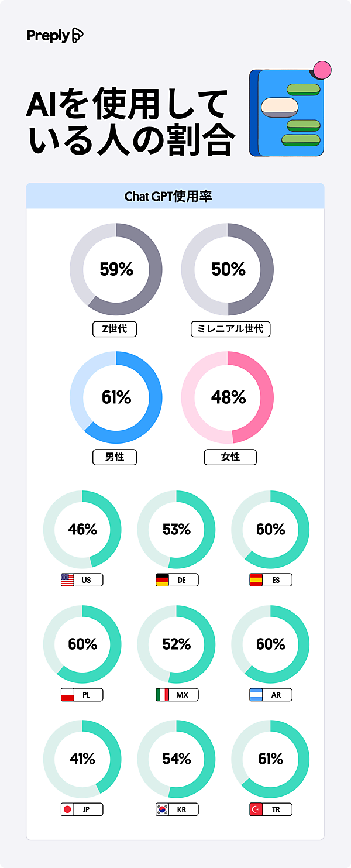The height and width of the screenshot is (868, 351).
Task: Click the Argentina flag icon
Action: [x=256, y=695]
